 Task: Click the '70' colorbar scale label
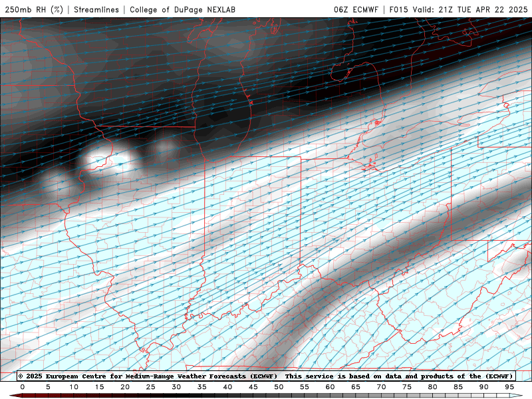[381, 387]
